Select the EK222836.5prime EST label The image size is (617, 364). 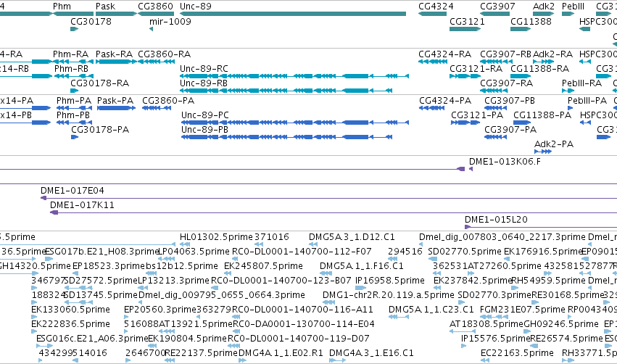tap(70, 324)
